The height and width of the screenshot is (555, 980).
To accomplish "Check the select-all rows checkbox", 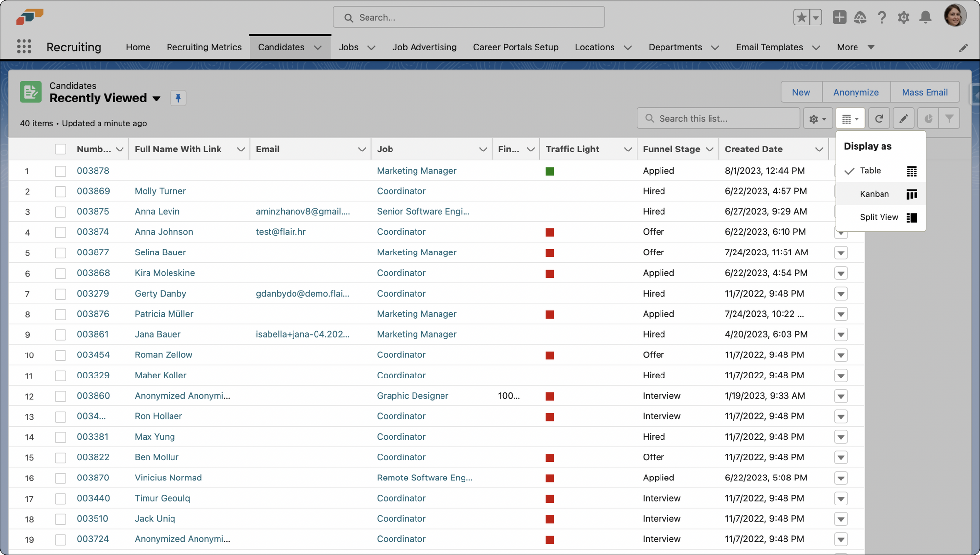I will (x=60, y=150).
